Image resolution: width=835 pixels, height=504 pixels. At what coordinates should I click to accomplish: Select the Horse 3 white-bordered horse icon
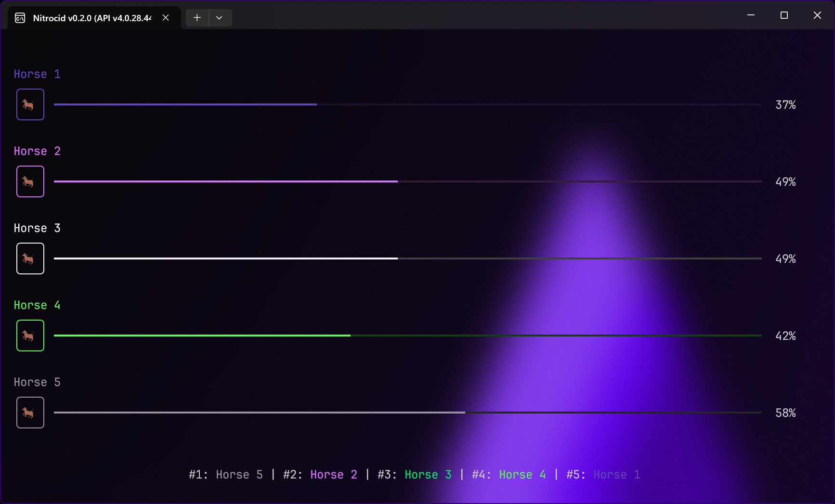coord(30,258)
